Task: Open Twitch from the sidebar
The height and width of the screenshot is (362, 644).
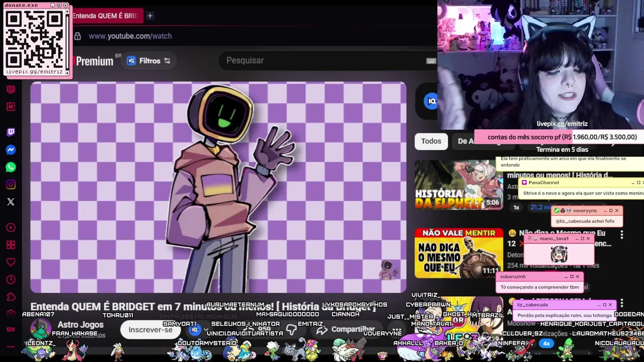Action: point(11,132)
